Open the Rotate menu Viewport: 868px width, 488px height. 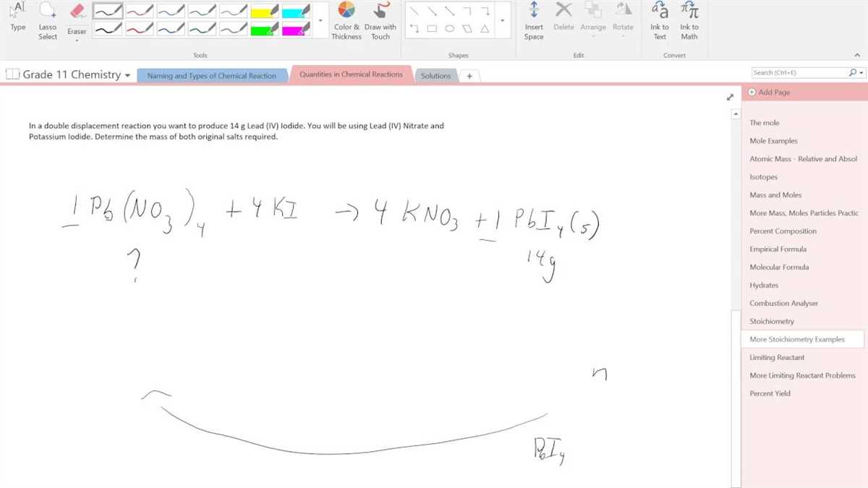(x=623, y=20)
